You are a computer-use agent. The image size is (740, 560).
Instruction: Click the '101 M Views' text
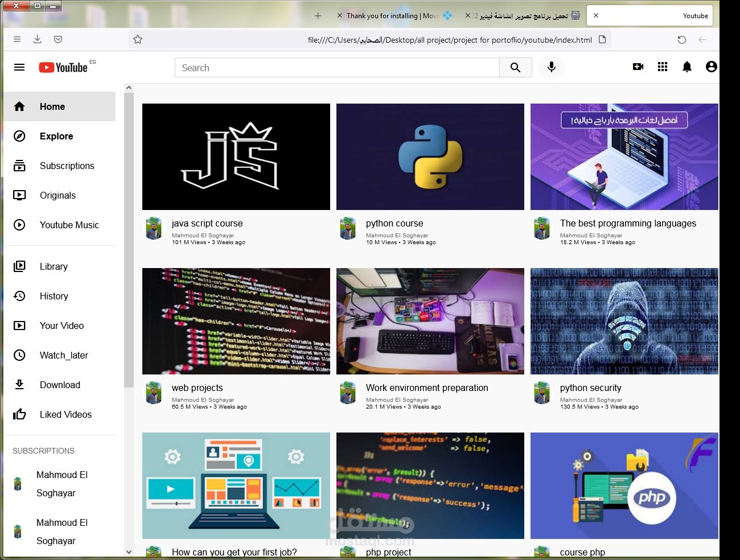(x=189, y=242)
